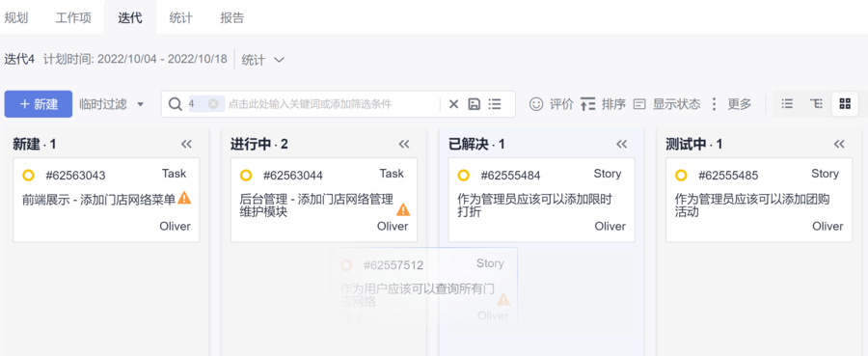Open 显示状态 display settings

(667, 104)
